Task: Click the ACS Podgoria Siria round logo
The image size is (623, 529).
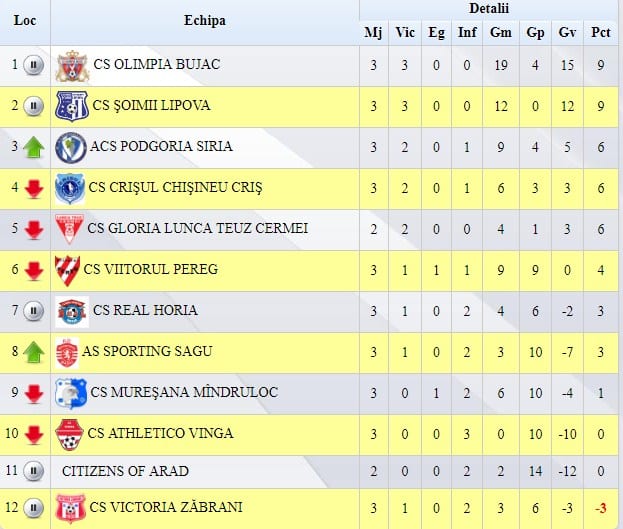Action: point(71,148)
